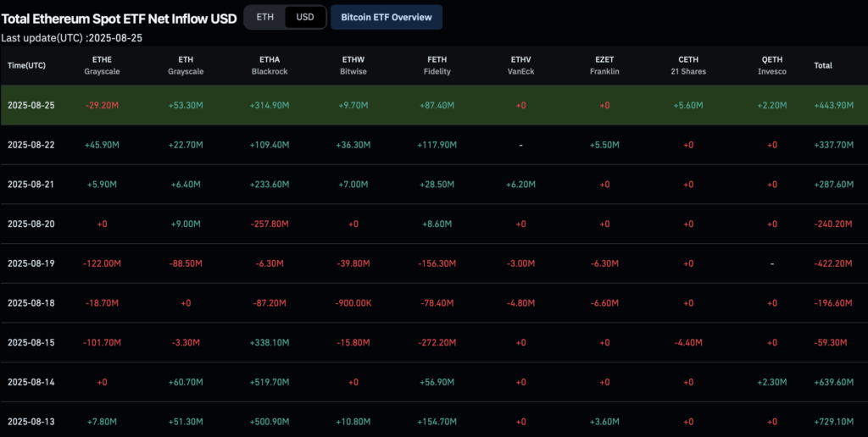Click the ETHW Bitwise column header
868x437 pixels.
click(x=353, y=65)
